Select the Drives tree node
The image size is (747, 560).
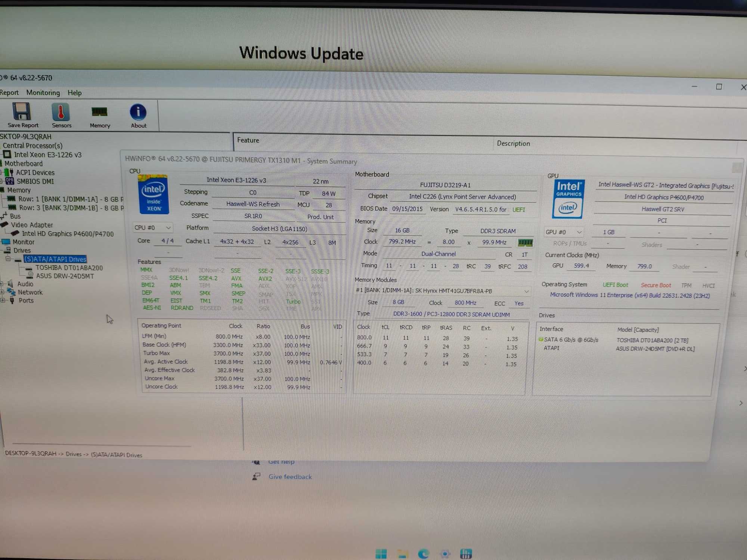(x=22, y=251)
